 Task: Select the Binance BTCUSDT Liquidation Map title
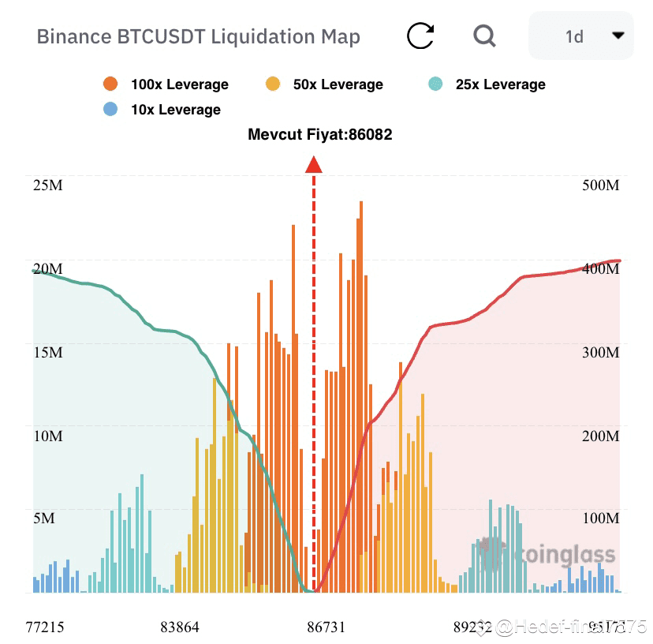(x=199, y=36)
